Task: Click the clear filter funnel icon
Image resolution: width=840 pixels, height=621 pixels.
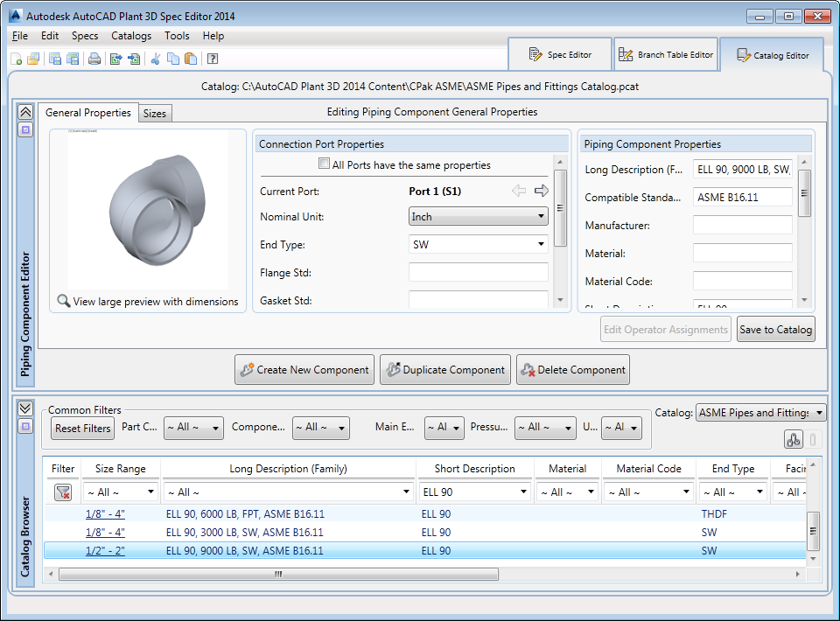Action: coord(63,492)
